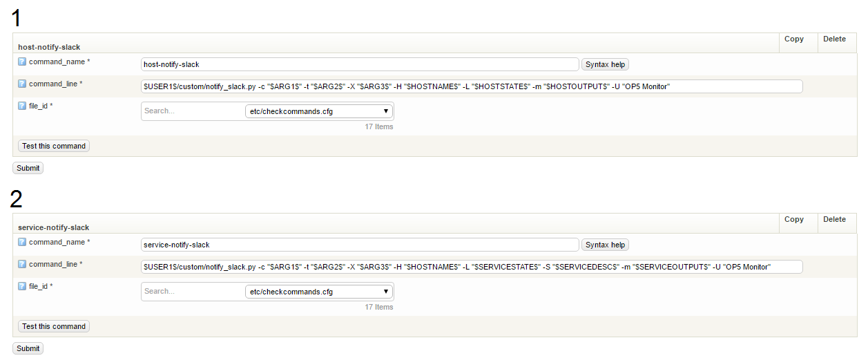Click help icon beside host-notify-slack file_id
Viewport: 868px width, 358px height.
pos(22,106)
